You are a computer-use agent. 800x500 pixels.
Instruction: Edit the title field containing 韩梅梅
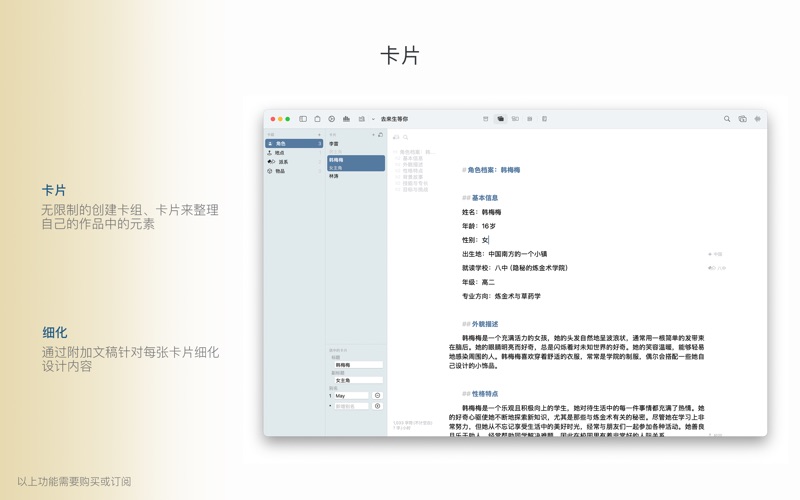(358, 365)
